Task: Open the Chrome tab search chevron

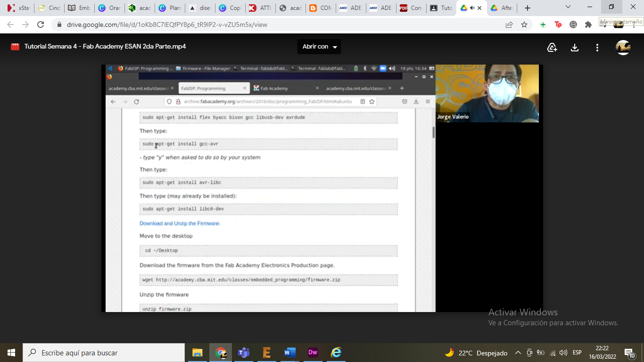Action: (x=568, y=7)
